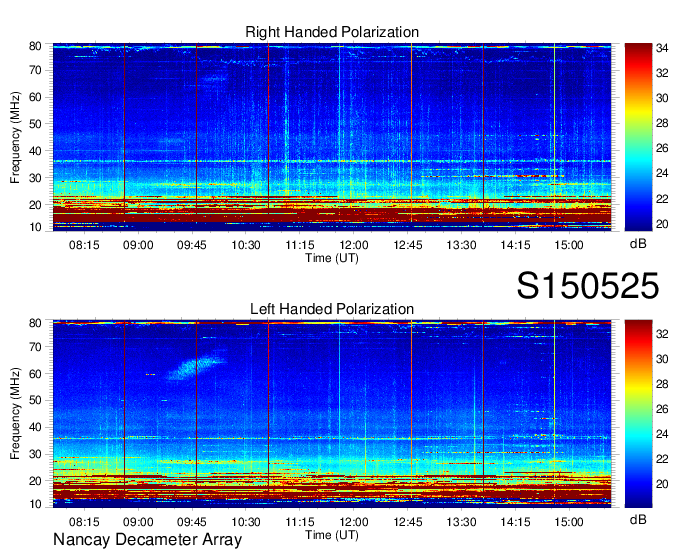This screenshot has width=680, height=552.
Task: Click the dB label under bottom colorbar
Action: 638,519
